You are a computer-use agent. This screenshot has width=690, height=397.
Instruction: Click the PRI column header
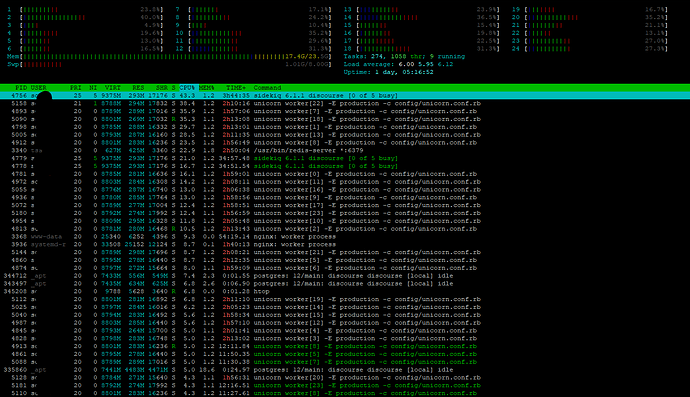coord(75,88)
